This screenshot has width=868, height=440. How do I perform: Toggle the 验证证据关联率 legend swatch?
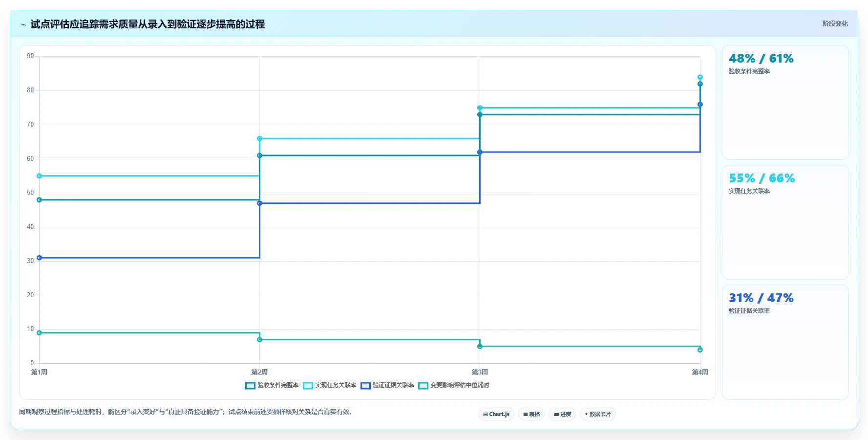(x=365, y=386)
